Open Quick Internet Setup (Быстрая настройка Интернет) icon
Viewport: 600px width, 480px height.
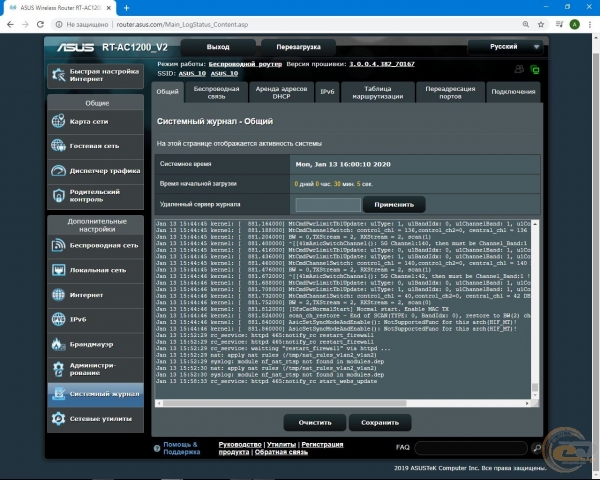point(59,75)
